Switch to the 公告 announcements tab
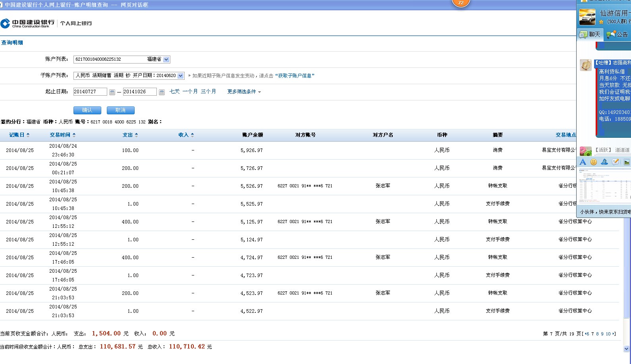The image size is (631, 364). (617, 35)
